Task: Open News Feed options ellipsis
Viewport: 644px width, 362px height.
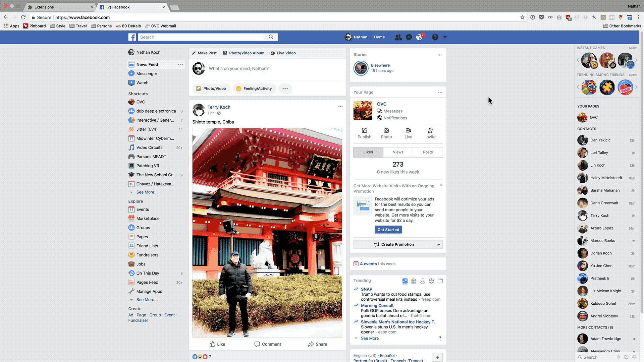Action: coord(180,65)
